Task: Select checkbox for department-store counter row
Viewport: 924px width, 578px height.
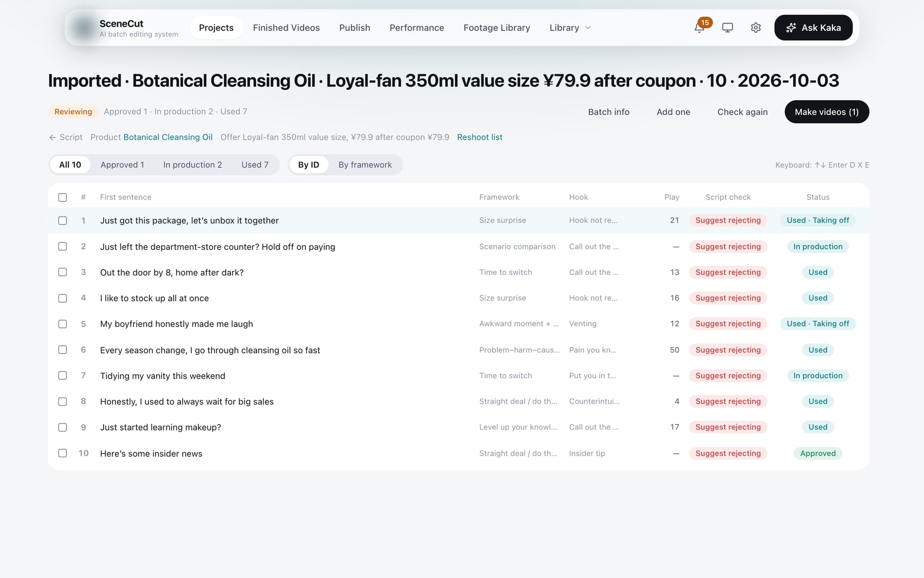Action: (x=63, y=246)
